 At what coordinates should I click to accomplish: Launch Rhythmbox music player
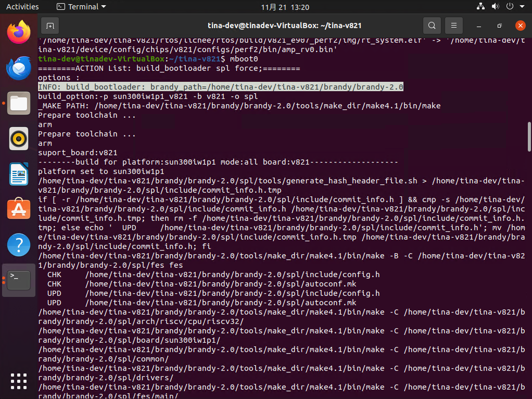(19, 139)
